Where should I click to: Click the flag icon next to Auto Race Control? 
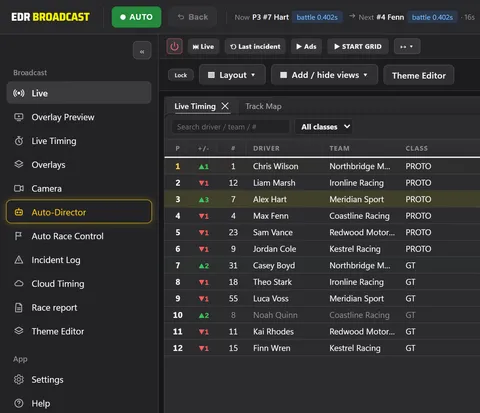coord(19,236)
